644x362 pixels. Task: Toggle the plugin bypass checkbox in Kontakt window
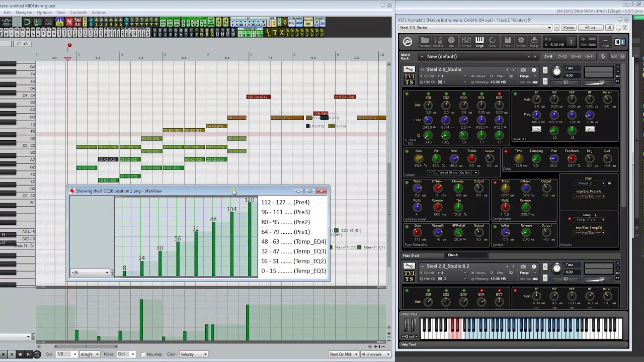[625, 28]
